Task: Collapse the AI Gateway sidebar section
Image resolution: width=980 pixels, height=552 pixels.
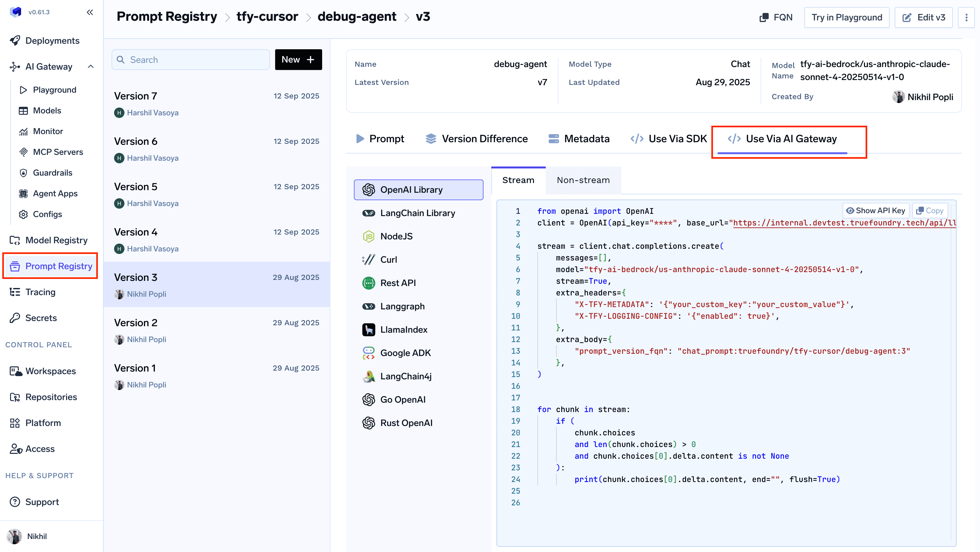Action: (90, 66)
